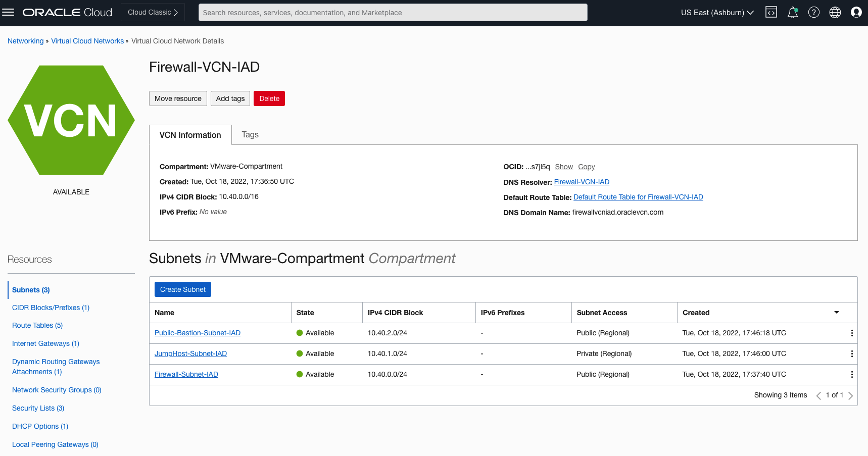Open the help menu
Screen dimensions: 868x456
813,12
